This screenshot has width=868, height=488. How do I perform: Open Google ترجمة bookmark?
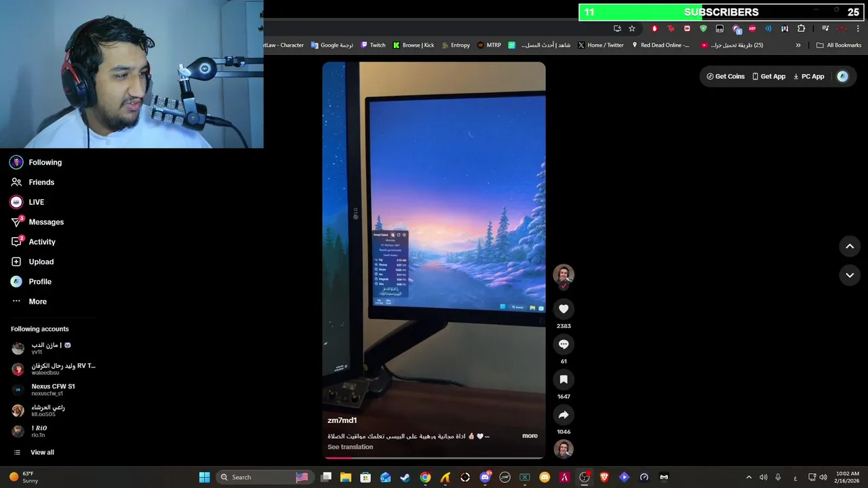pyautogui.click(x=332, y=45)
